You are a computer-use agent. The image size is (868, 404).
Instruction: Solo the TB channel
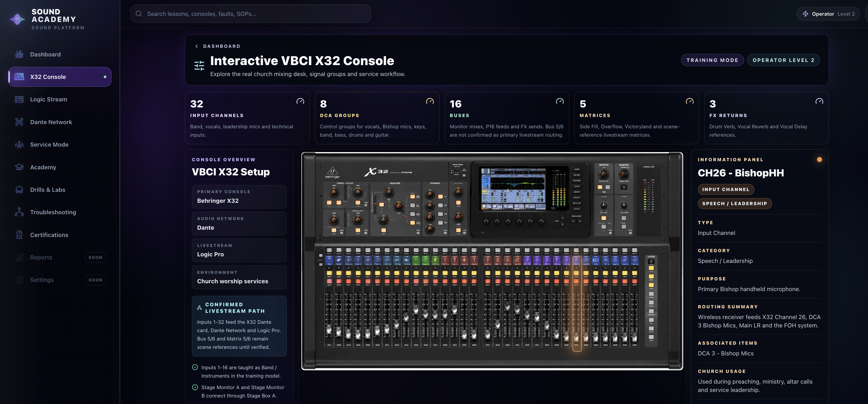click(x=606, y=273)
